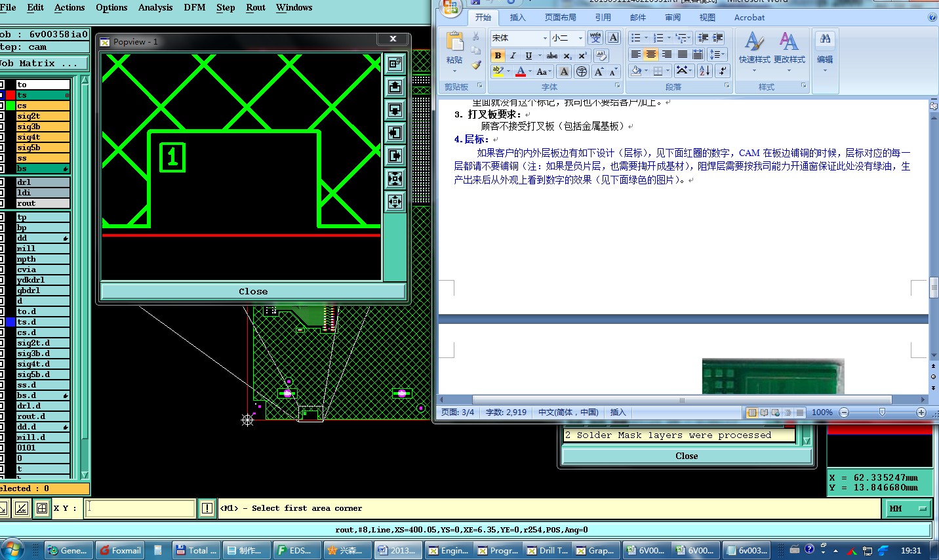Click Popview pan down icon
The width and height of the screenshot is (939, 560).
click(395, 110)
